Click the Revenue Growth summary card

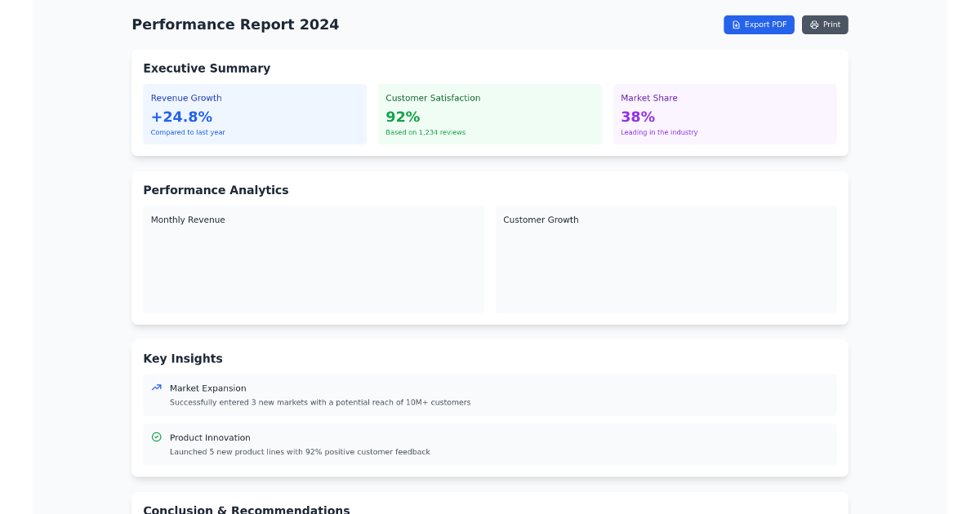coord(255,114)
